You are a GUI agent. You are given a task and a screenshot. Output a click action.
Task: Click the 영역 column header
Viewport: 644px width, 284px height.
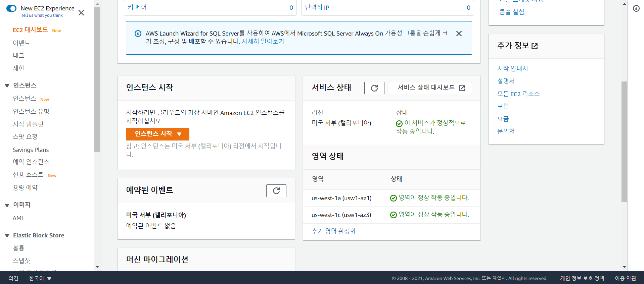(318, 179)
